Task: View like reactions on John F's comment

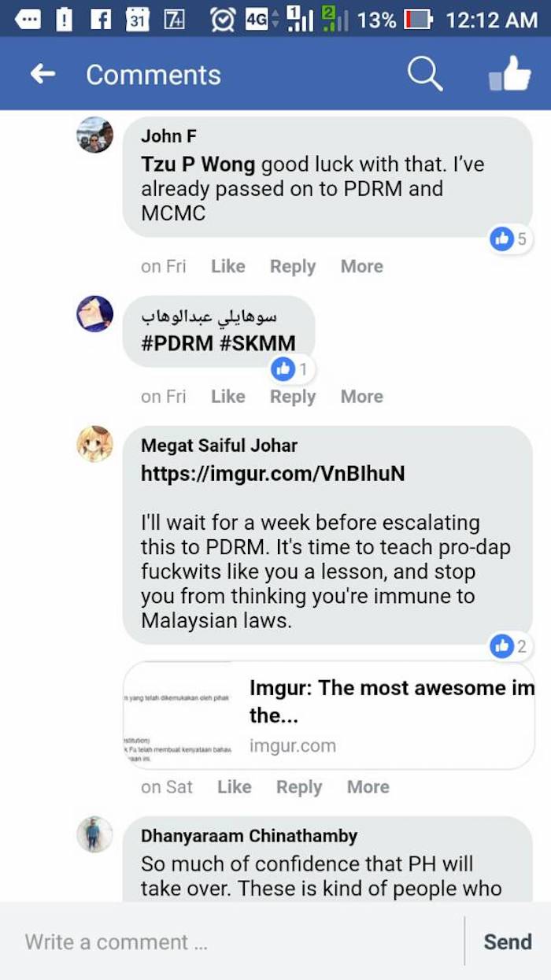Action: (508, 239)
